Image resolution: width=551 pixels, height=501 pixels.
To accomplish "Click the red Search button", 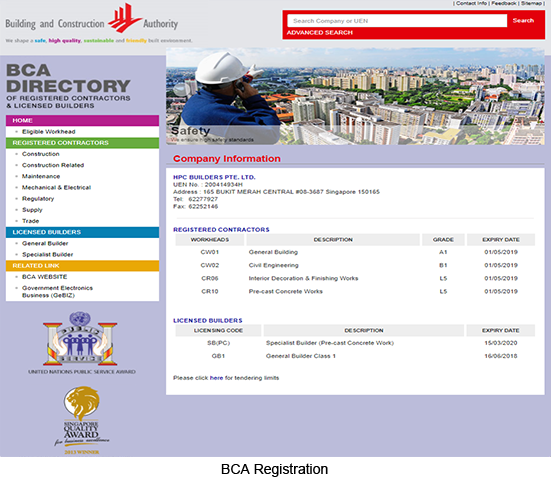I will (x=523, y=20).
